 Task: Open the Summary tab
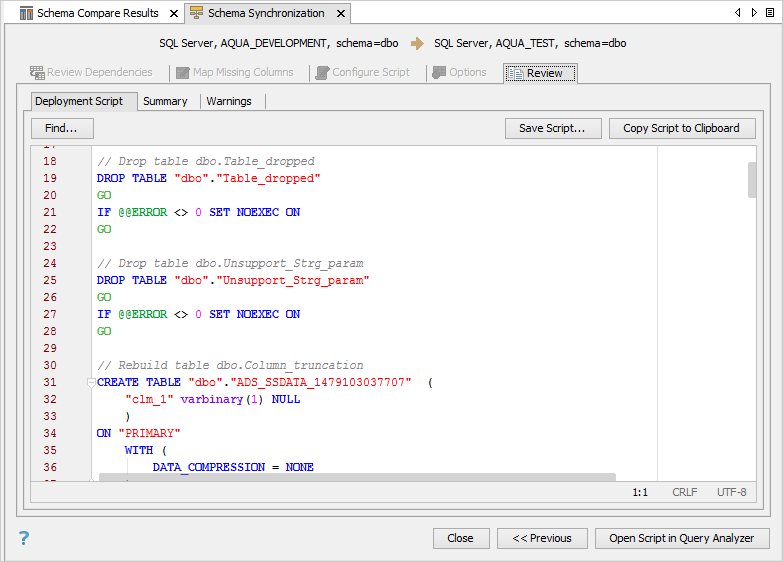(165, 101)
